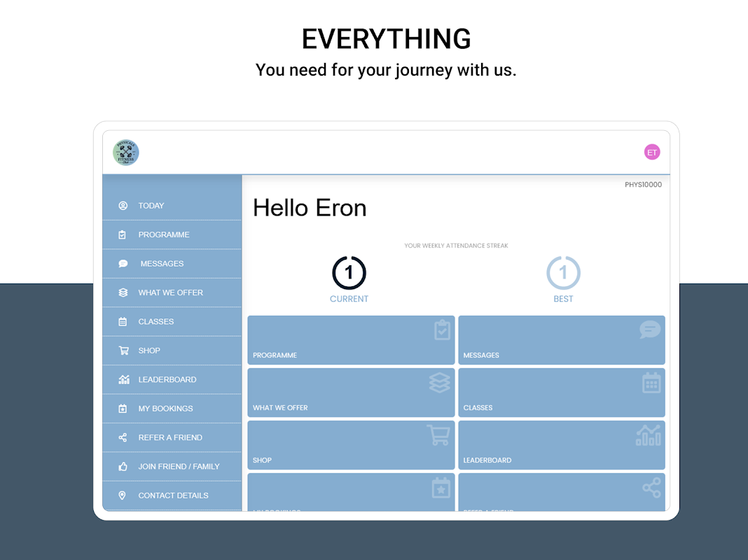Click the CURRENT streak circle

tap(349, 272)
